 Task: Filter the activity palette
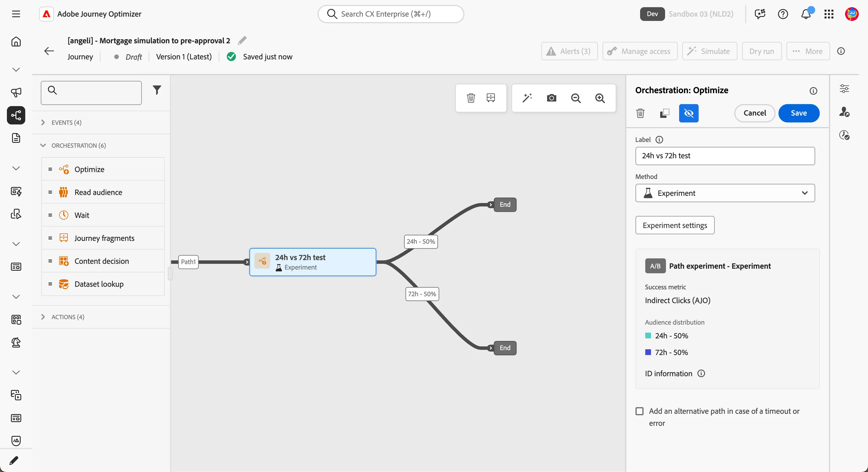coord(157,90)
